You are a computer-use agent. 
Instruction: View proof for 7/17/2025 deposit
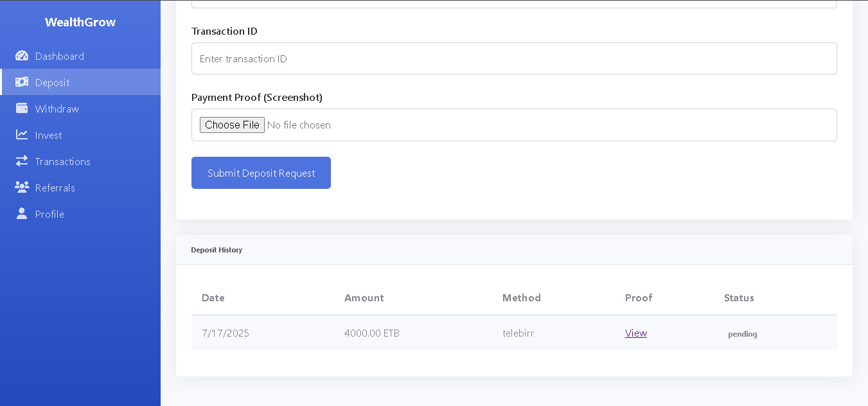[636, 333]
